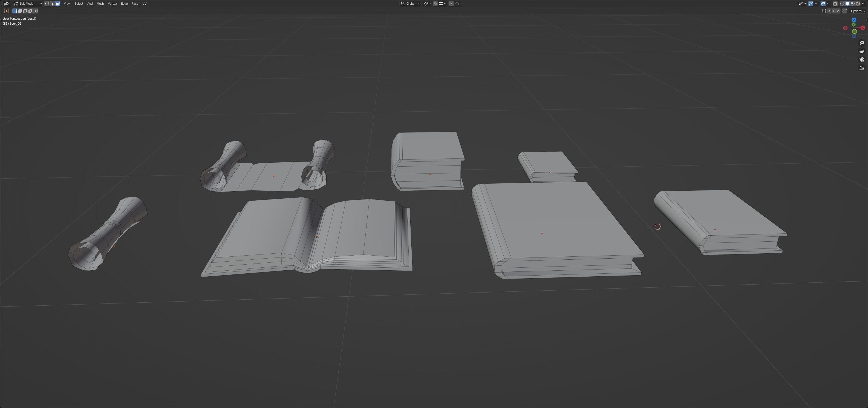Toggle proportional editing

coord(451,3)
